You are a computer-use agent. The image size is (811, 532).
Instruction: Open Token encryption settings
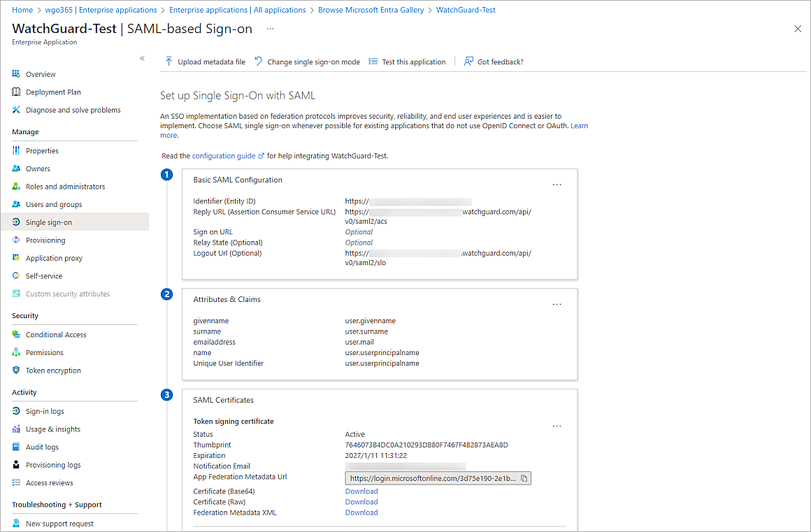click(54, 370)
